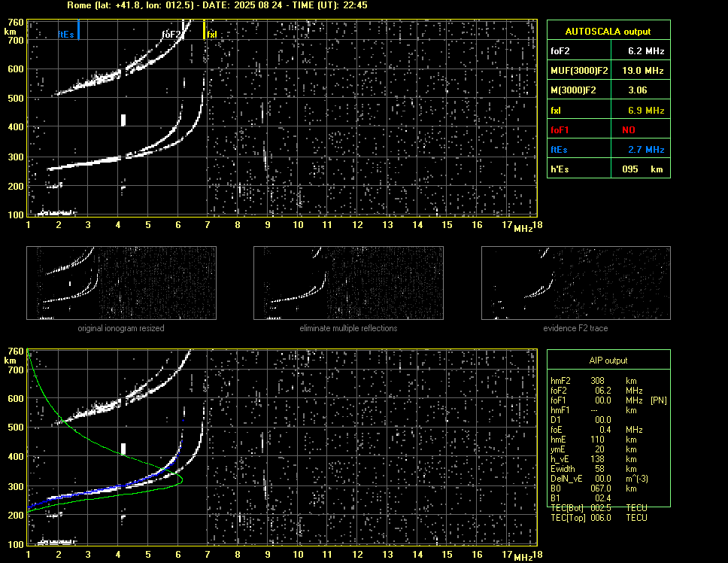Click the red foF1 label in AUTOSCALA table
Viewport: 728px width, 563px height.
click(560, 130)
